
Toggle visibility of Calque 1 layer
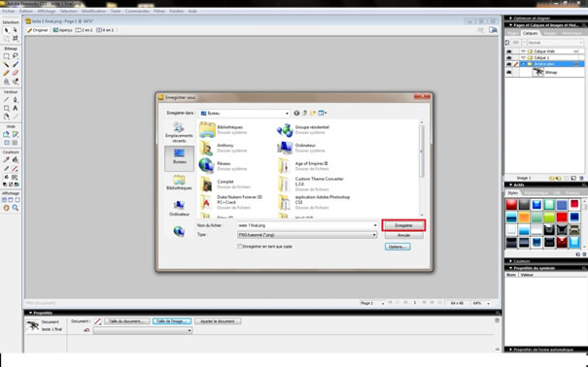pos(509,58)
